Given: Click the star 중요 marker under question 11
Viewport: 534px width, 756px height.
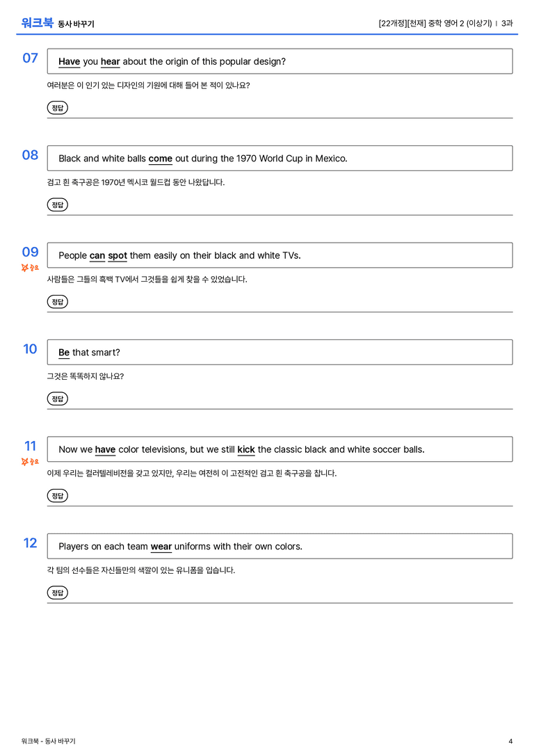Looking at the screenshot, I should (30, 462).
